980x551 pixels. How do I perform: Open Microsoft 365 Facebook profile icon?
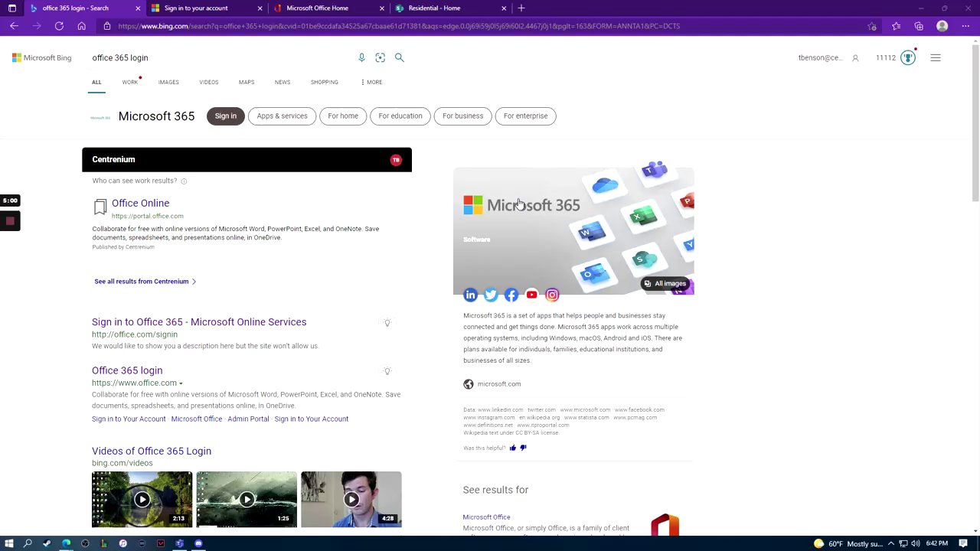coord(511,295)
